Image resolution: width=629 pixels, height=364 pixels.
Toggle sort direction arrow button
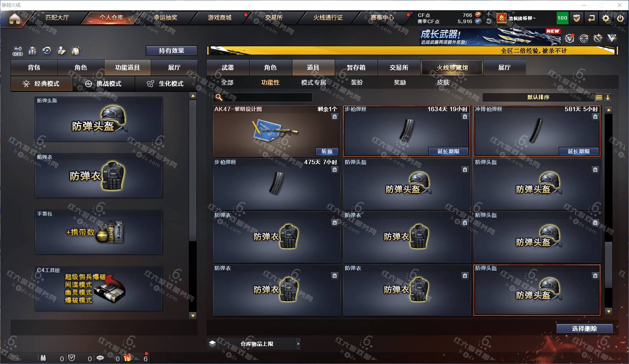pyautogui.click(x=608, y=97)
